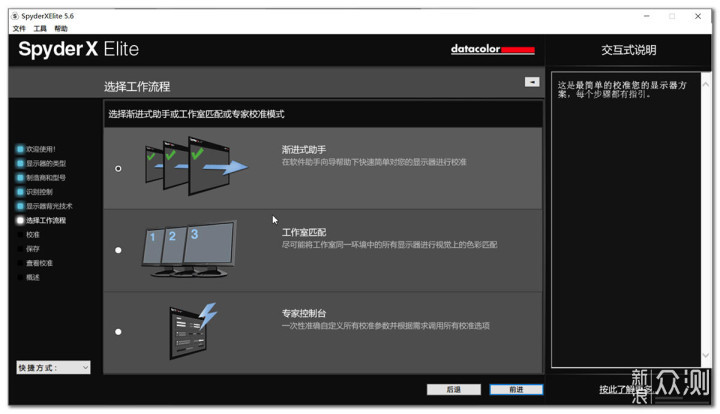
Task: Click the 专家控制台 title text
Action: (x=304, y=313)
